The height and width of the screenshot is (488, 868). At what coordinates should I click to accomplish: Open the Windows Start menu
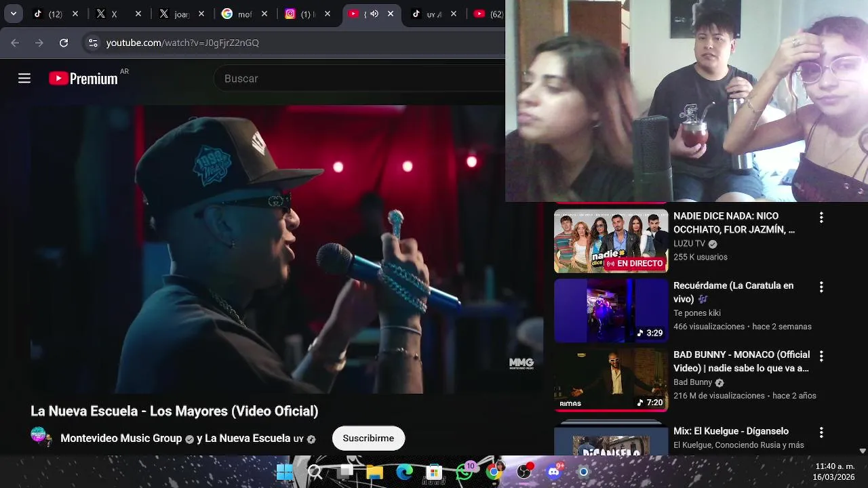pos(285,472)
